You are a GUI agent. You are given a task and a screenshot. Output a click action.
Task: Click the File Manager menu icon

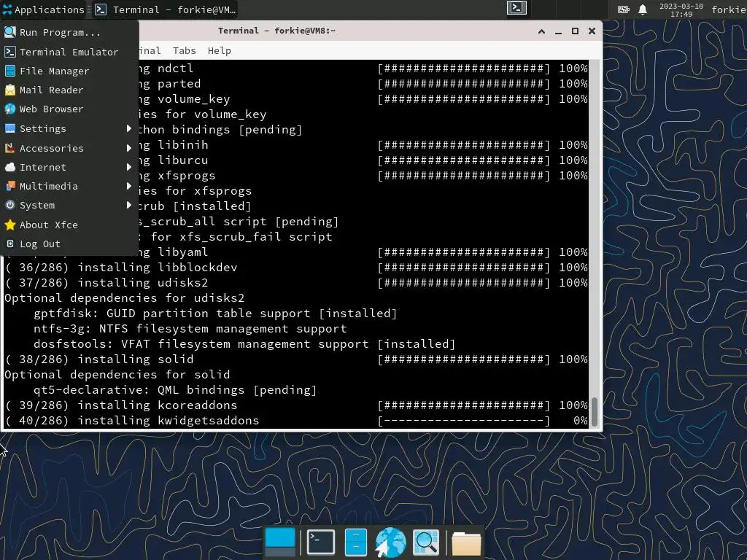(10, 71)
